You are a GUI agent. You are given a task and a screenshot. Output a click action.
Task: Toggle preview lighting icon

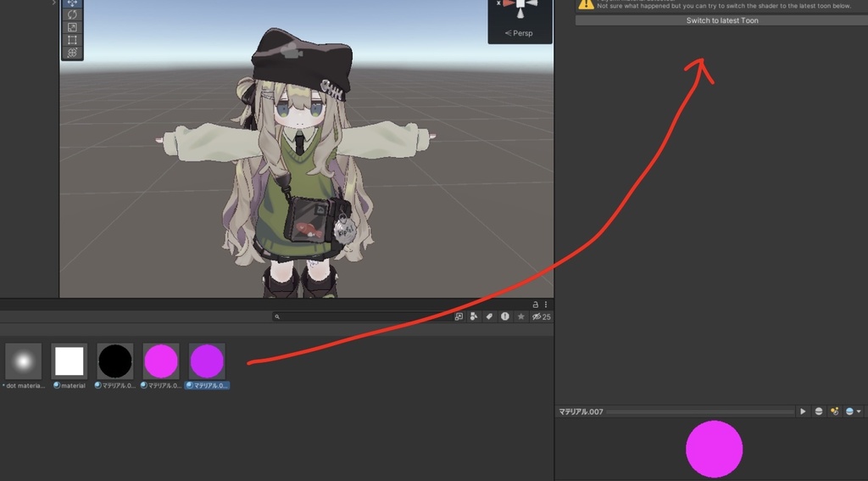(x=834, y=411)
